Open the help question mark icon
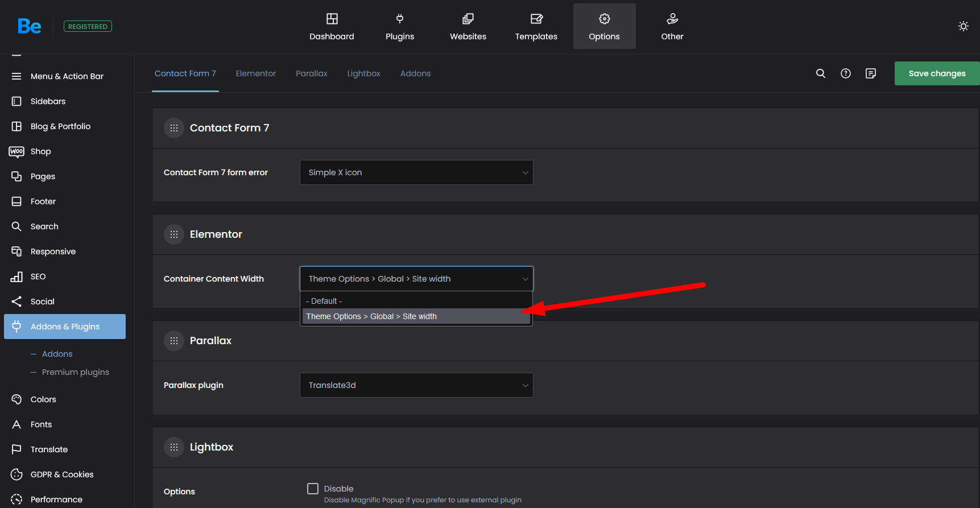The image size is (980, 508). coord(846,73)
